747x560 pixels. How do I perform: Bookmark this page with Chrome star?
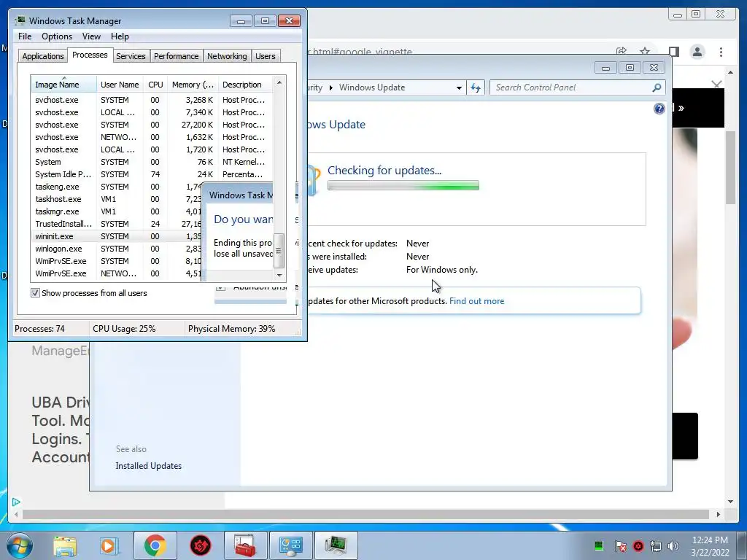click(x=645, y=52)
